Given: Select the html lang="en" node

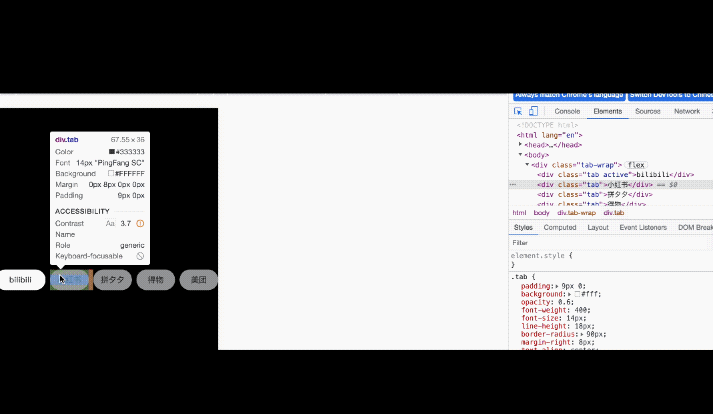Looking at the screenshot, I should 549,135.
